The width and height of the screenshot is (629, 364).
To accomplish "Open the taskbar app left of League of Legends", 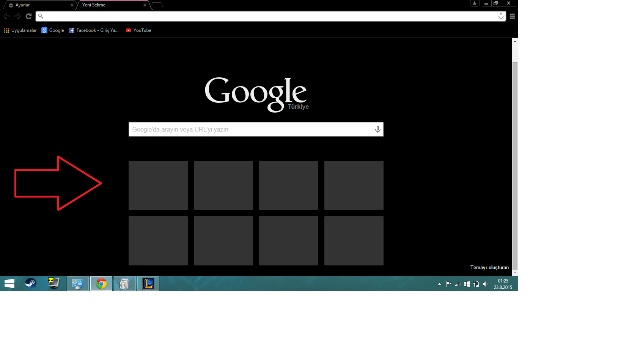I will pos(125,284).
